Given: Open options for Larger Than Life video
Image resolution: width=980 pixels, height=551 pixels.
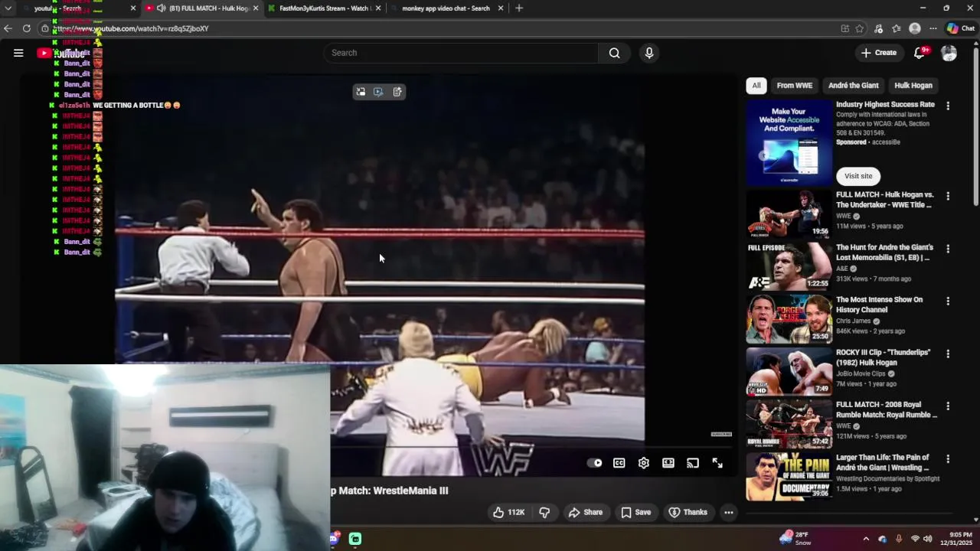Looking at the screenshot, I should 948,459.
